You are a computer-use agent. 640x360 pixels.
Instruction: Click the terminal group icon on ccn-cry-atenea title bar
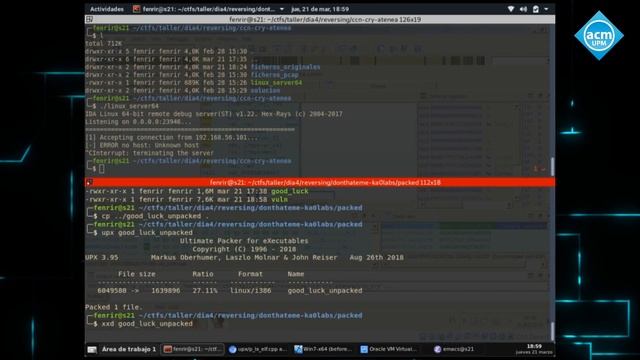(x=89, y=19)
